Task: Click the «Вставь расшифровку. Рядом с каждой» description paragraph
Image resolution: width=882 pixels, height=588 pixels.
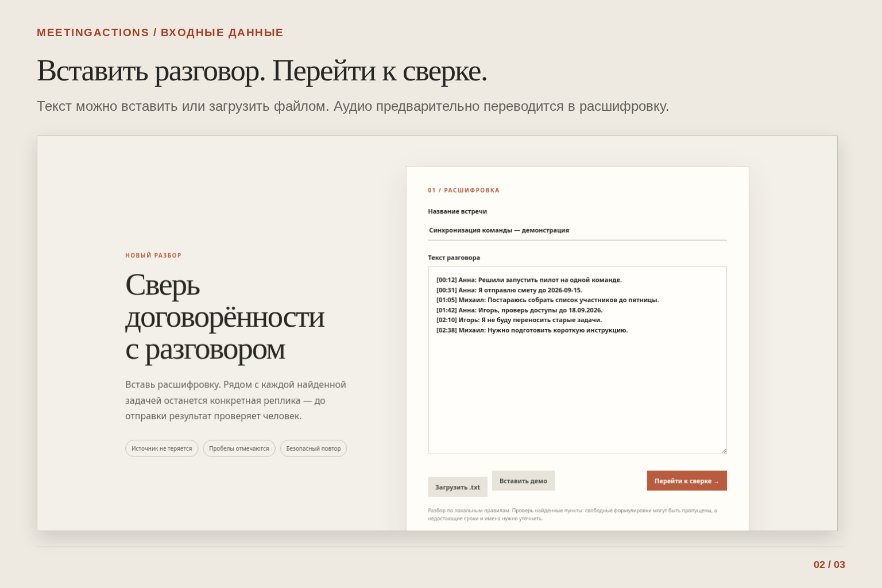Action: coord(236,400)
